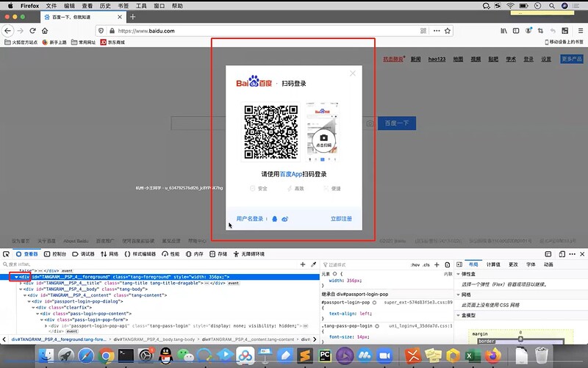This screenshot has height=368, width=588.
Task: Click the eyedropper color picker icon
Action: coord(314,264)
